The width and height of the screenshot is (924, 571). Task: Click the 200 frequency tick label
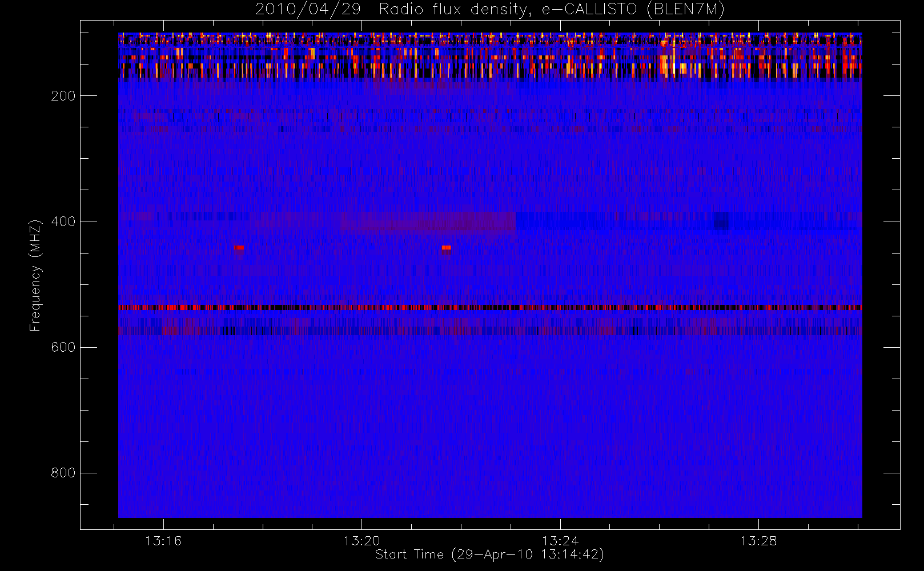63,96
